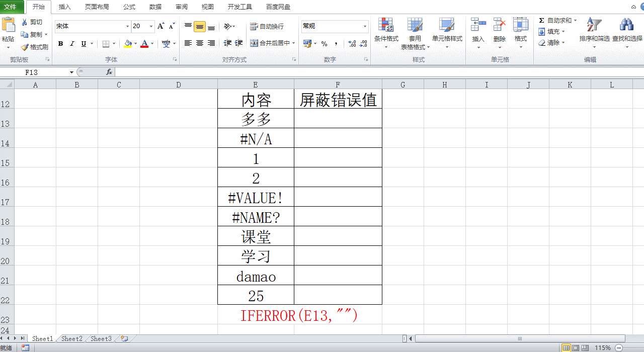
Task: Click the Percent Style icon
Action: 324,44
